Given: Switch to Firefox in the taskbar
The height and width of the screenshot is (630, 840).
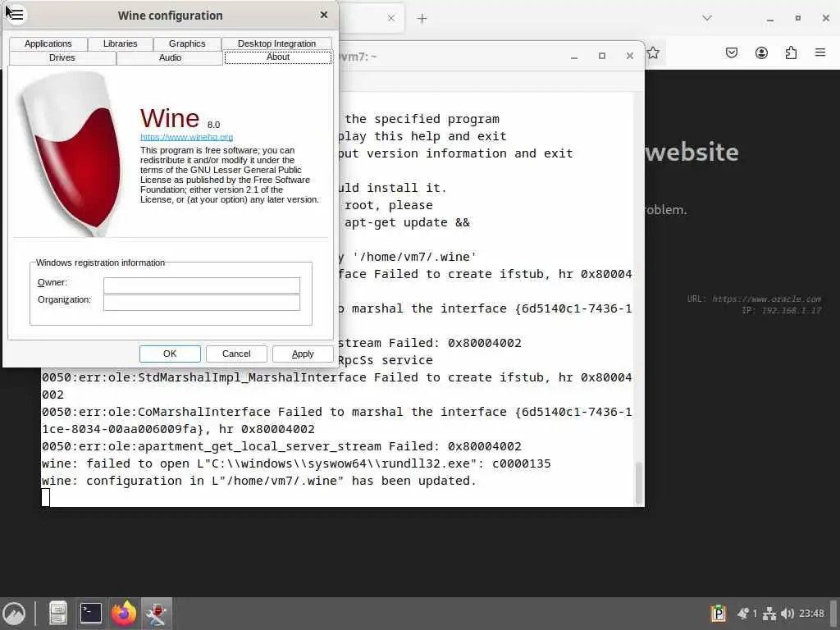Looking at the screenshot, I should click(124, 614).
